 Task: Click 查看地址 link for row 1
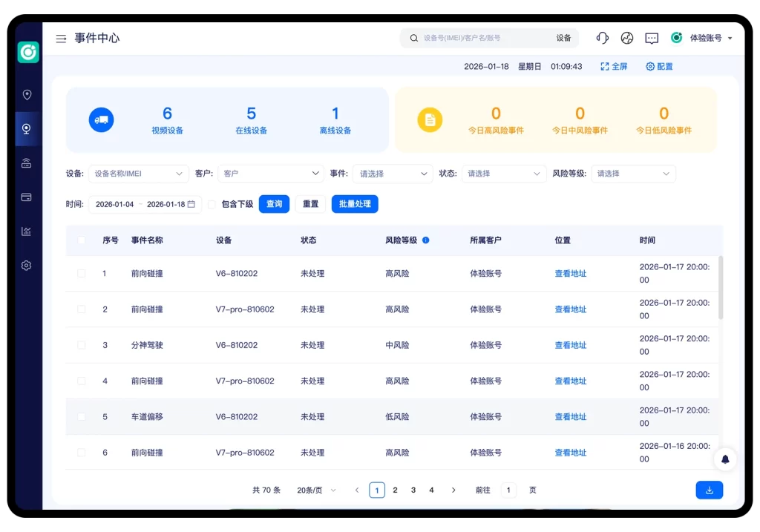570,274
